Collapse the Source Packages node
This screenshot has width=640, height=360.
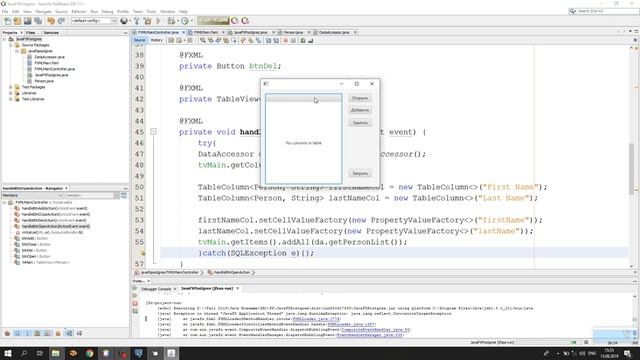[11, 45]
